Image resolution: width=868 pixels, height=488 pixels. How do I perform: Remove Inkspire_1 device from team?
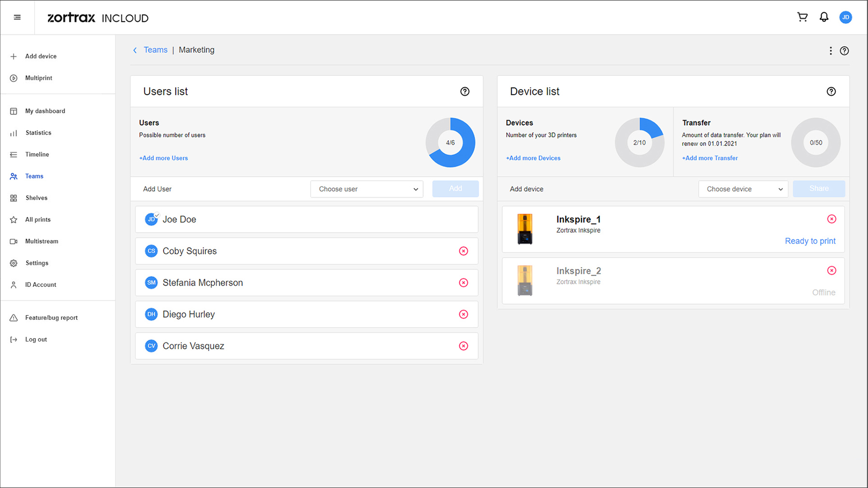(x=832, y=219)
